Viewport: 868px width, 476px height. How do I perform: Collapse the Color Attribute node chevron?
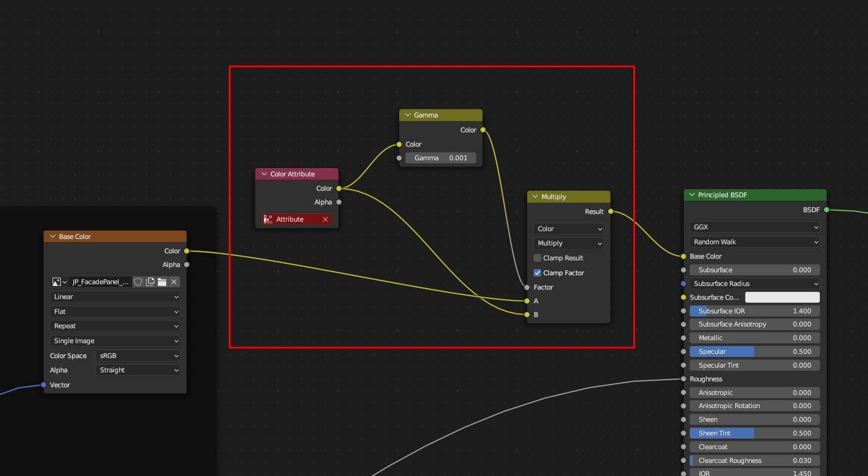tap(264, 174)
